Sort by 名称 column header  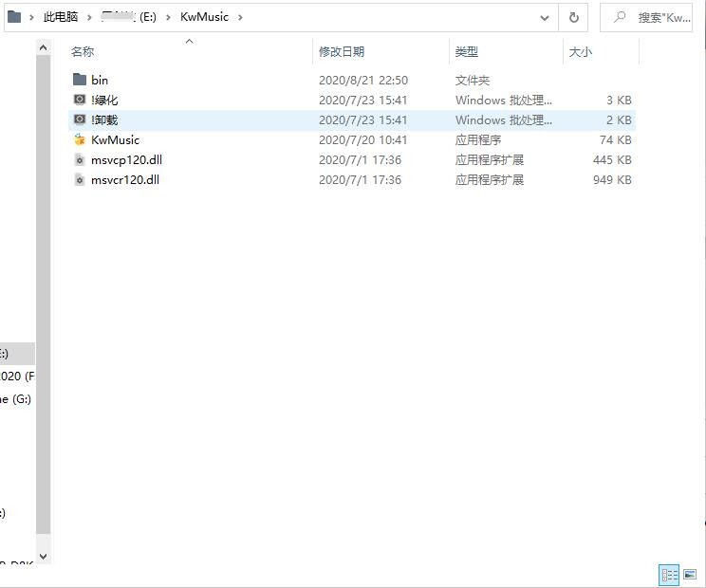coord(84,52)
